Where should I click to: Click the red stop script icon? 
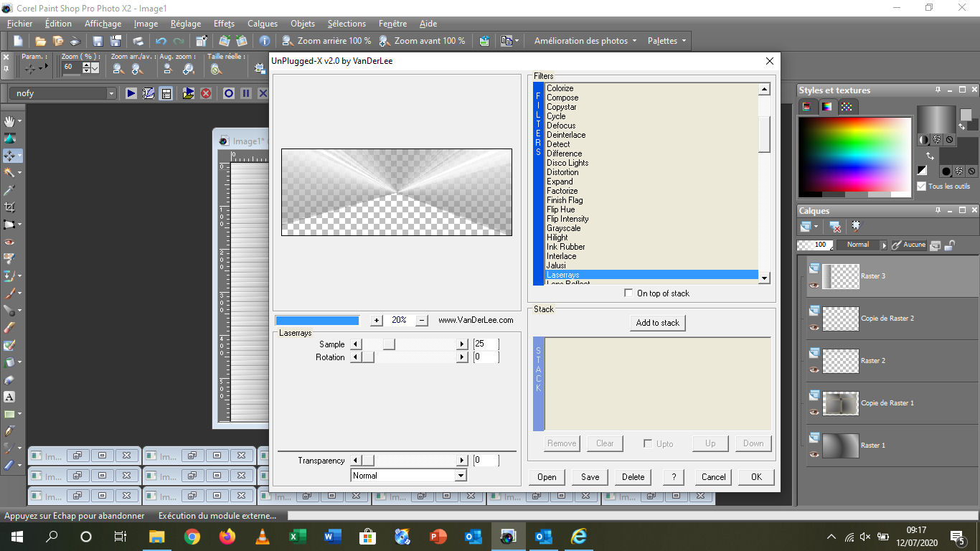[x=206, y=93]
